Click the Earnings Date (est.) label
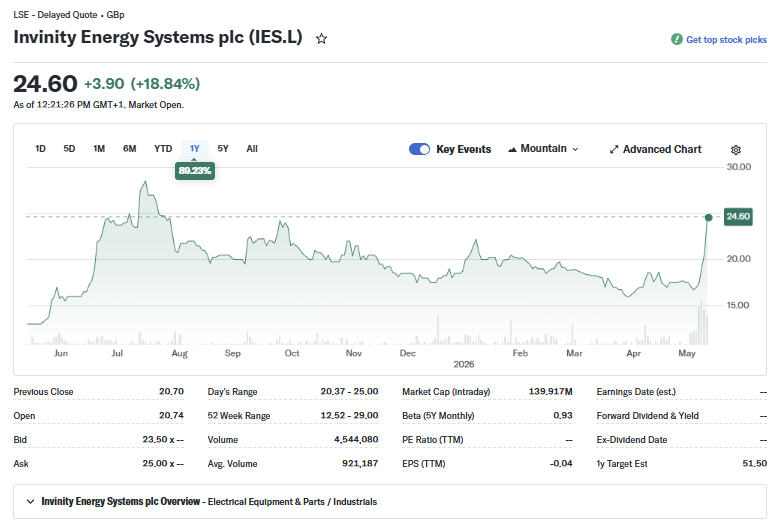 click(x=636, y=392)
